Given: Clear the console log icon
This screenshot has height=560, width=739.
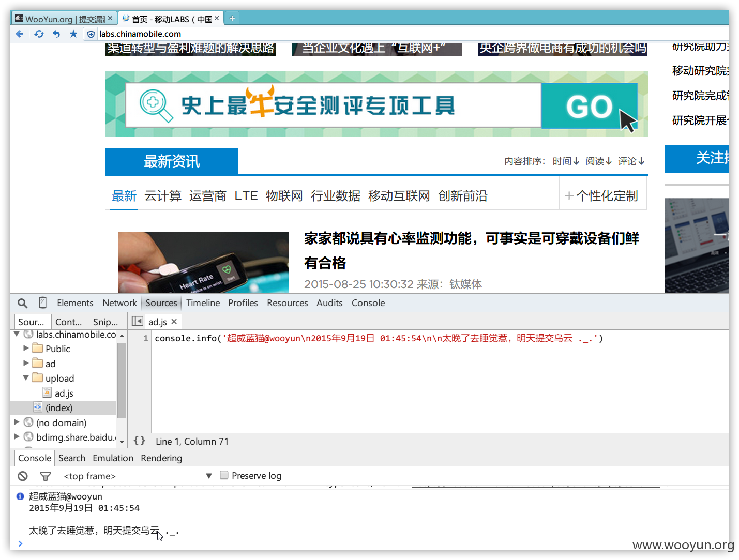Looking at the screenshot, I should click(22, 476).
